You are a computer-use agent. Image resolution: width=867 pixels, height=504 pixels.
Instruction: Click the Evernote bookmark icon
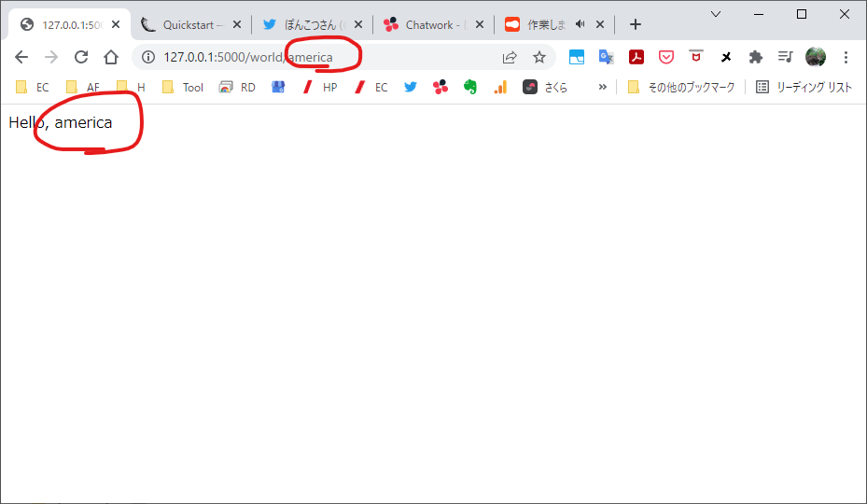coord(470,87)
